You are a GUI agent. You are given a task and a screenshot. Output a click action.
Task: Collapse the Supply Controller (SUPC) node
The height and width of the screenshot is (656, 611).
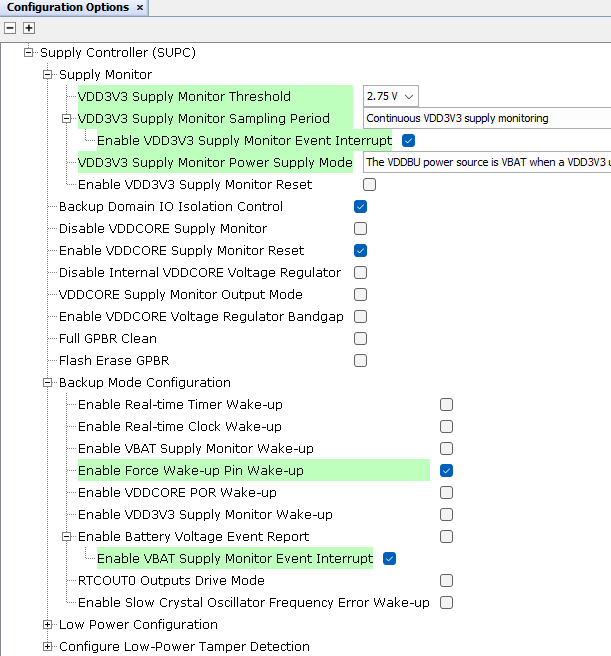[30, 52]
